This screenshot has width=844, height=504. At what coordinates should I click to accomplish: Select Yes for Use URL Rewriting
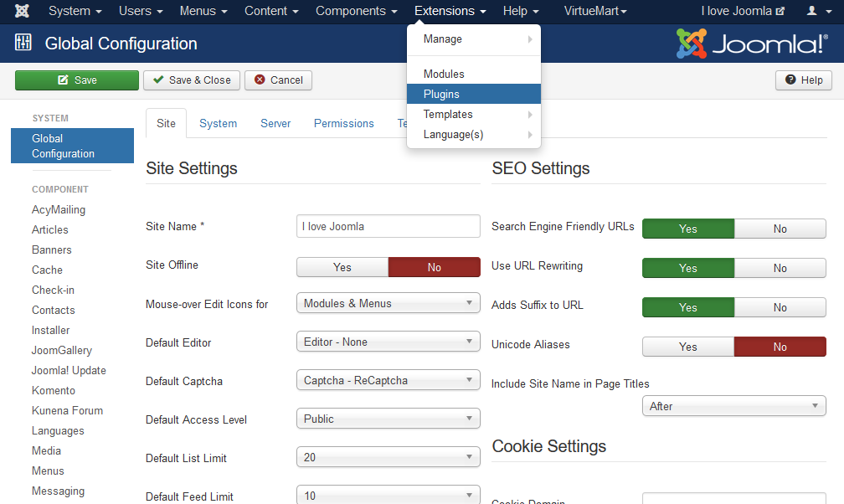pos(688,268)
